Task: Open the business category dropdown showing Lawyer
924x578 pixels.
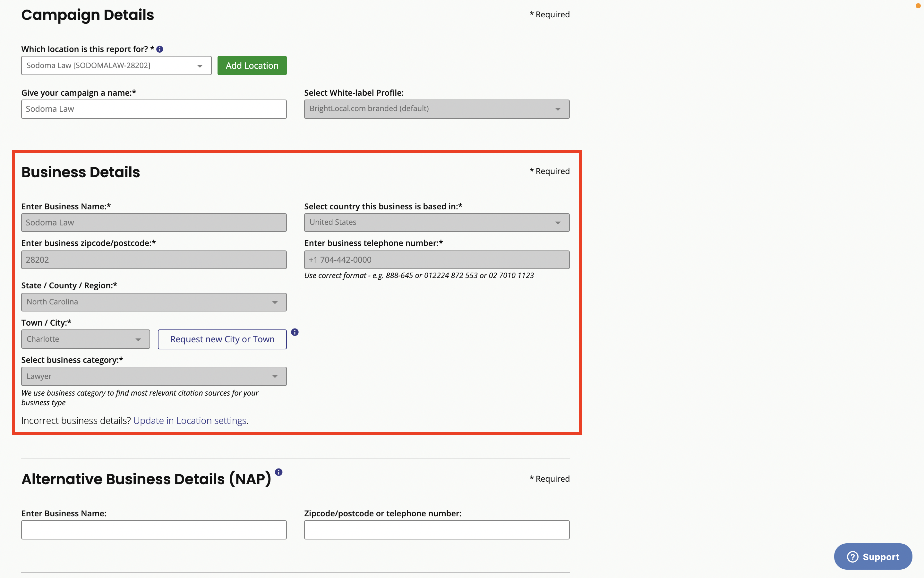Action: point(154,376)
